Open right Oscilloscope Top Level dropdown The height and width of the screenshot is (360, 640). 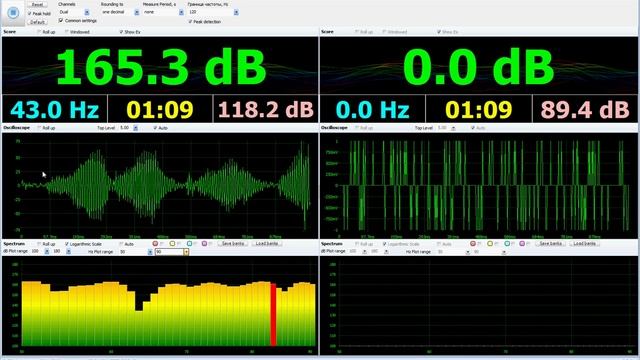[453, 128]
